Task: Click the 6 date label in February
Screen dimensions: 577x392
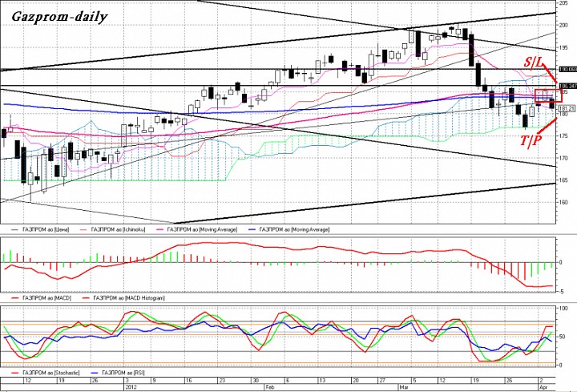Action: [x=288, y=381]
